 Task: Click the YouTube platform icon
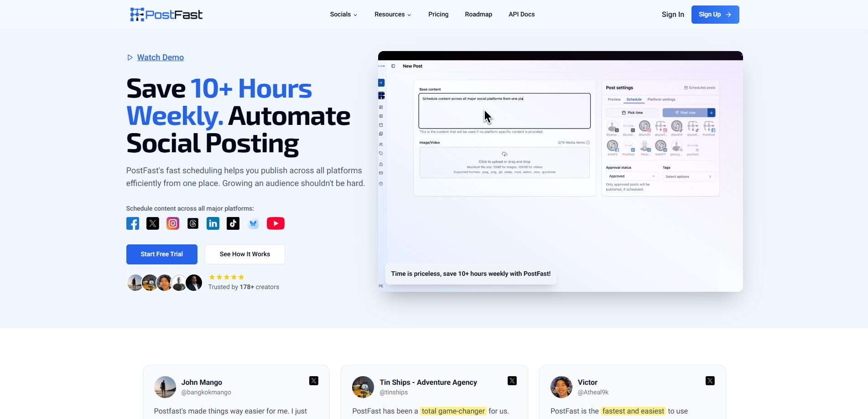pyautogui.click(x=275, y=223)
